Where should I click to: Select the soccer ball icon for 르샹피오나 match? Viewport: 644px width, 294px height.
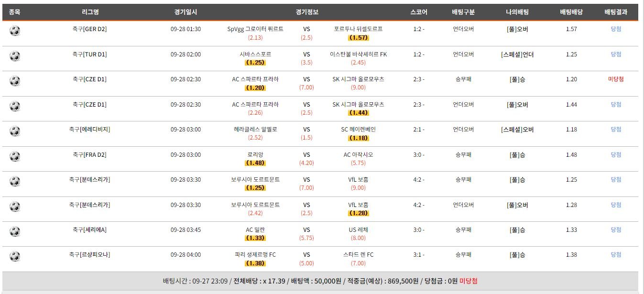15,257
